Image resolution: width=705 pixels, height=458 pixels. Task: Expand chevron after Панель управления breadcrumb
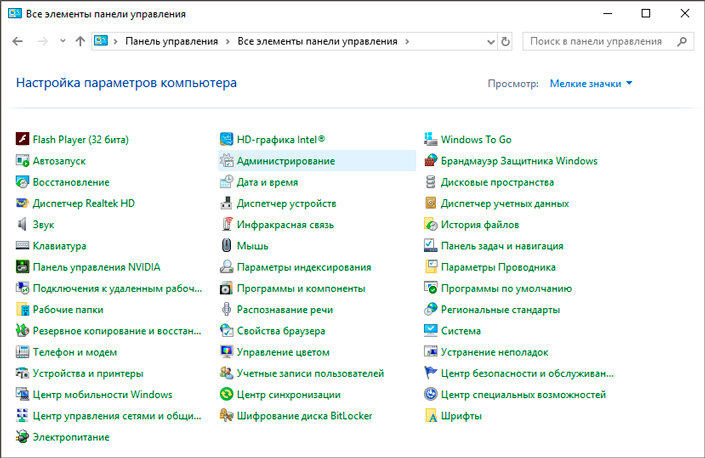tap(228, 41)
